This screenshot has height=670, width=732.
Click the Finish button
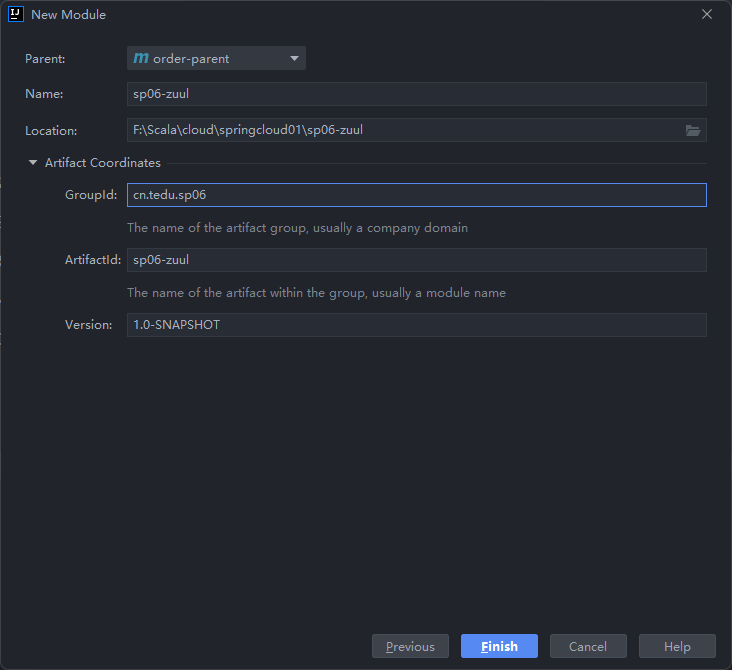(x=499, y=646)
